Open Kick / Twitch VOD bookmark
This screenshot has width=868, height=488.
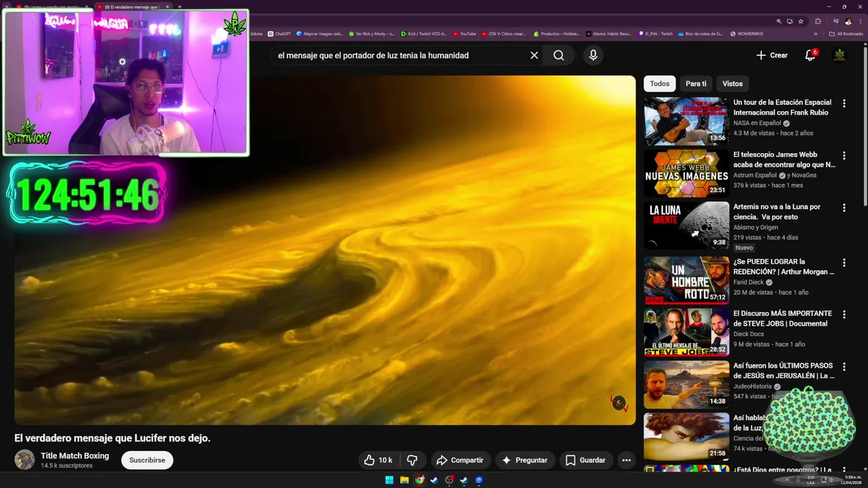pyautogui.click(x=424, y=33)
